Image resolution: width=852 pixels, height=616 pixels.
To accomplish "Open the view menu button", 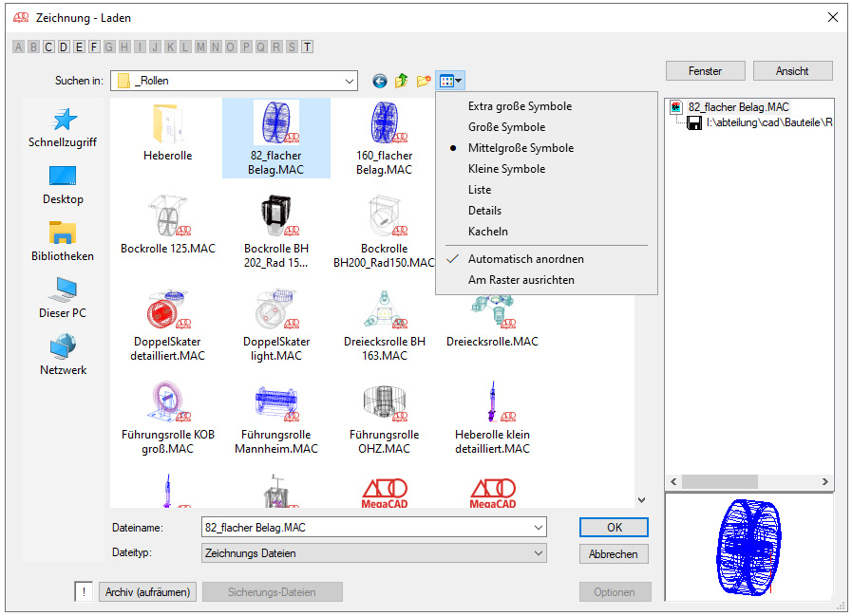I will pyautogui.click(x=450, y=81).
